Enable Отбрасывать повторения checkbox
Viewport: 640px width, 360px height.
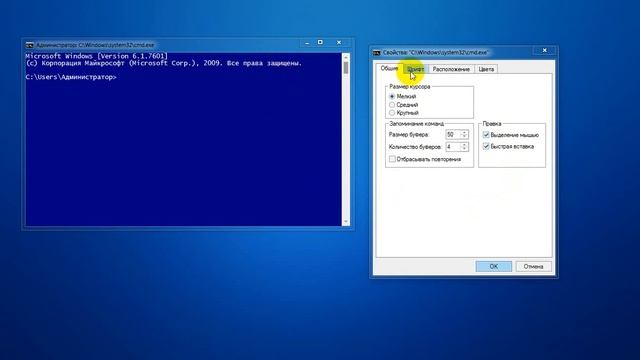pos(392,159)
